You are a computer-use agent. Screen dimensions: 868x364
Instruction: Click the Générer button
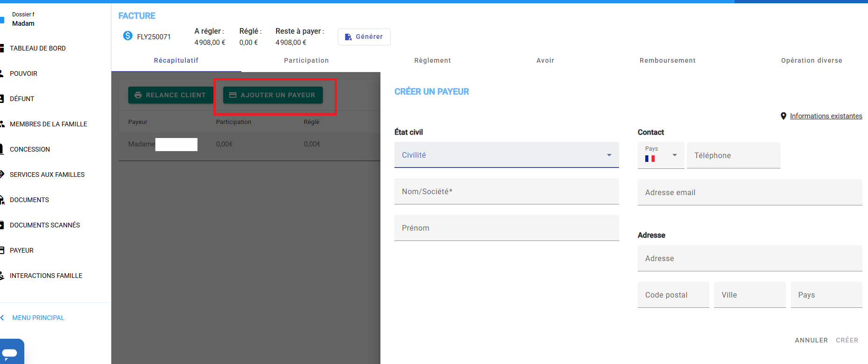pyautogui.click(x=364, y=36)
